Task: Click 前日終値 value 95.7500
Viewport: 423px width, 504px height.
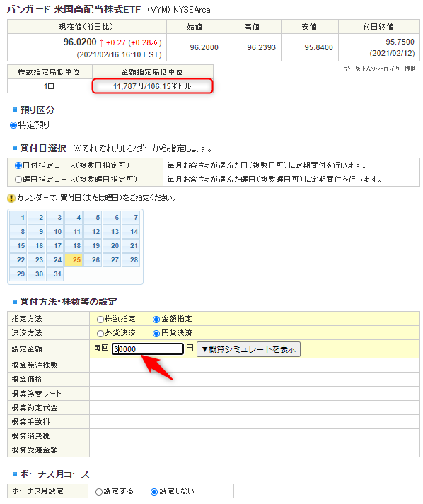Action: coord(400,42)
